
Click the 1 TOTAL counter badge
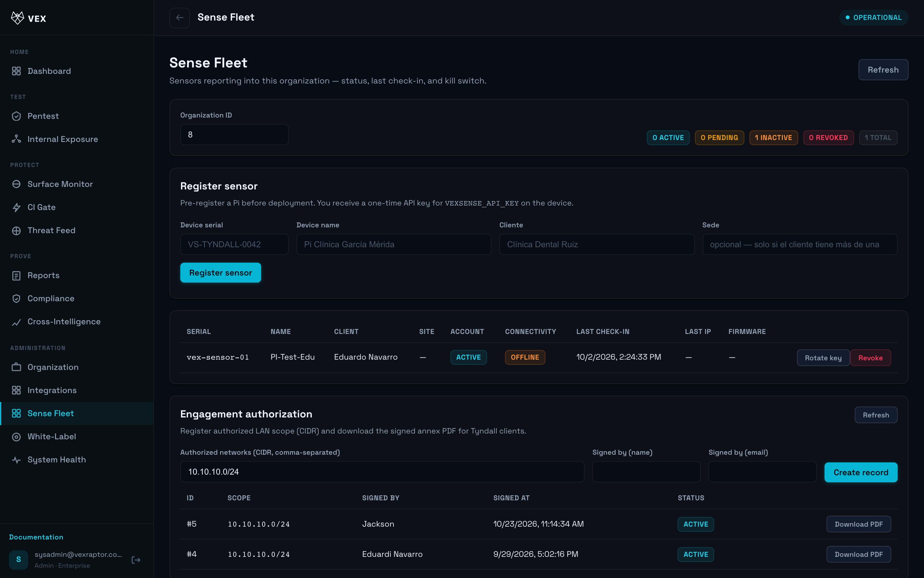click(x=878, y=138)
